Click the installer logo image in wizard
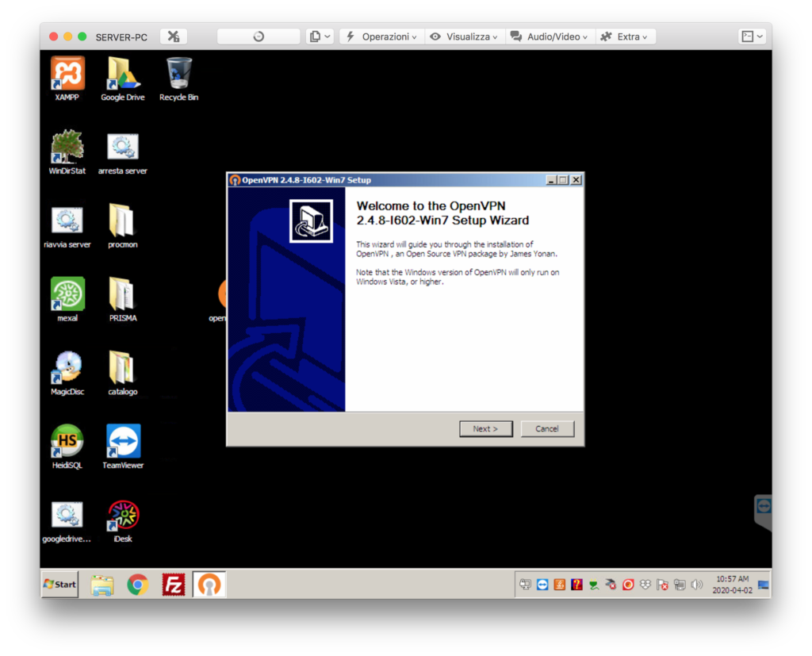 [311, 221]
